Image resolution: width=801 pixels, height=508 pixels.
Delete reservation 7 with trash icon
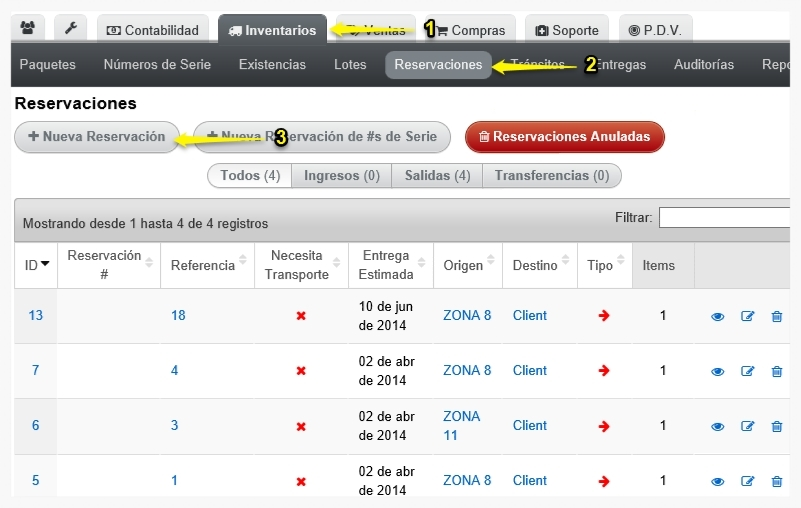coord(776,371)
